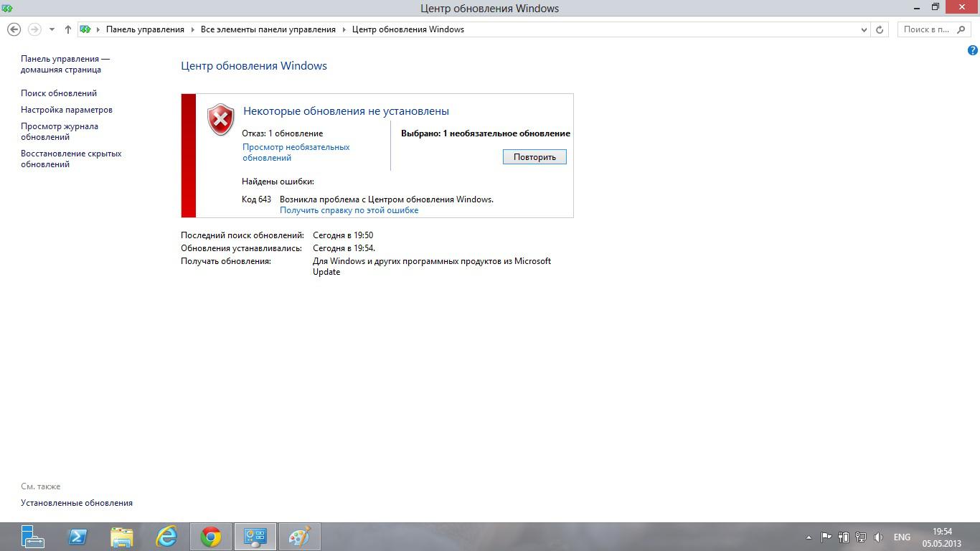
Task: Click the window icon in title bar
Action: (x=7, y=8)
